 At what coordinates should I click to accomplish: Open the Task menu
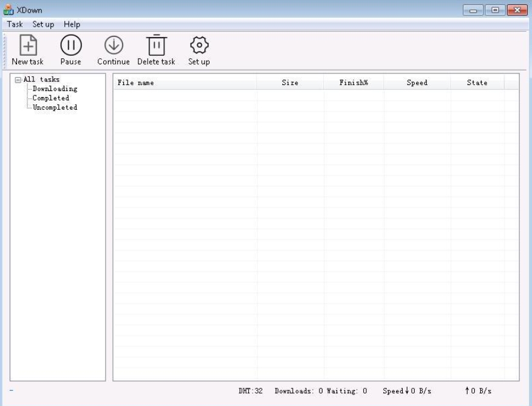(15, 24)
